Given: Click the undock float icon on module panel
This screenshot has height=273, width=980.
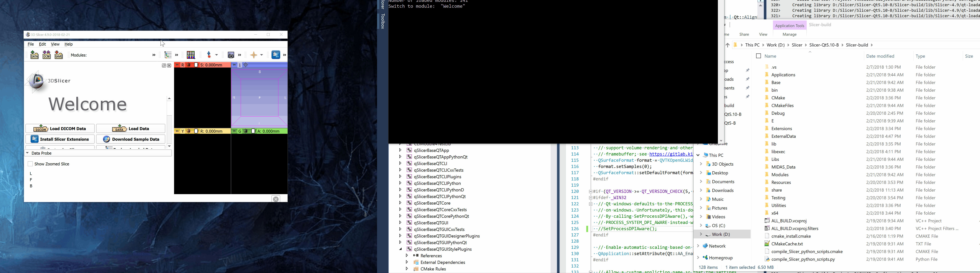Looking at the screenshot, I should coord(164,66).
